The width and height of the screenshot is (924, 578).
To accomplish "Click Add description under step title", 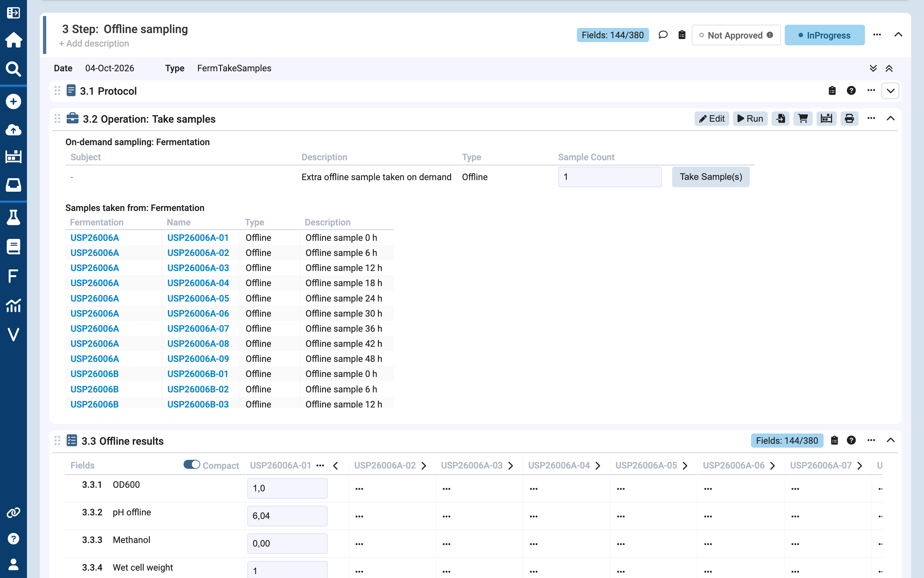I will [x=94, y=44].
